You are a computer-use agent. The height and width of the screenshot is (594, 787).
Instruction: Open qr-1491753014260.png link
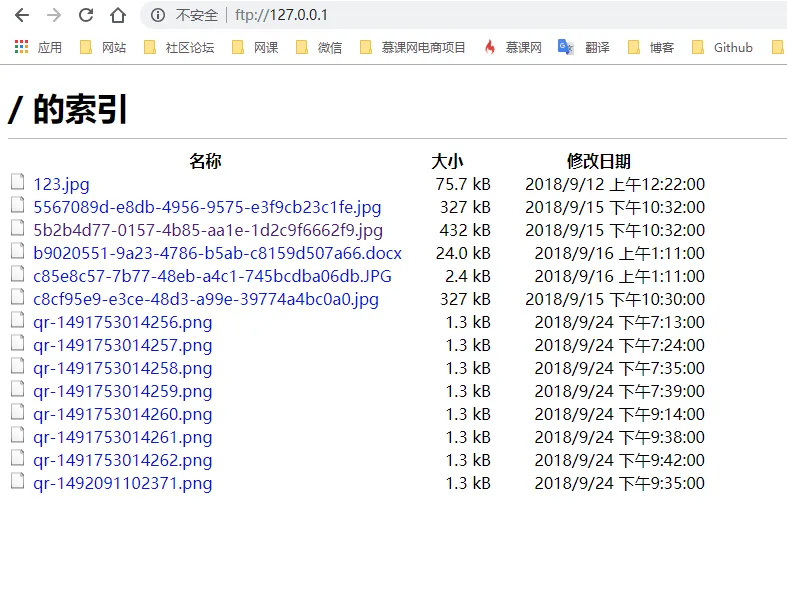pos(122,414)
